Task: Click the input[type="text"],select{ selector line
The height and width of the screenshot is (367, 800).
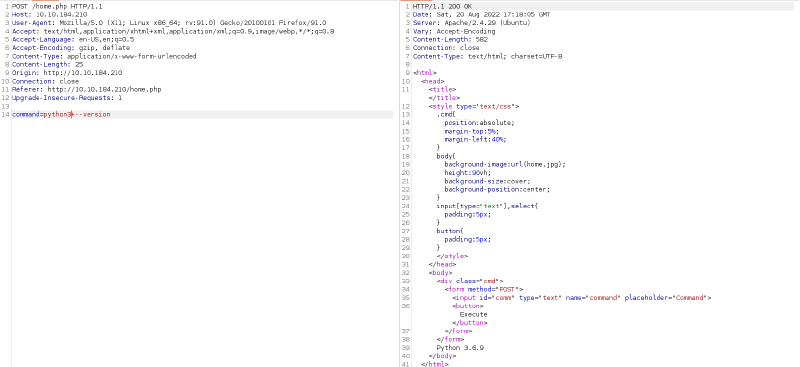Action: (487, 206)
